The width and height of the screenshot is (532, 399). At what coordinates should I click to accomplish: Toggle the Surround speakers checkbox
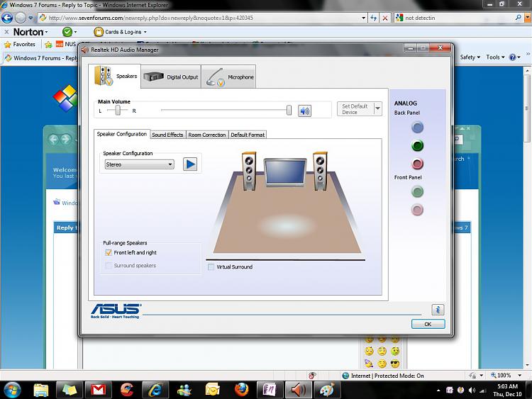click(109, 266)
